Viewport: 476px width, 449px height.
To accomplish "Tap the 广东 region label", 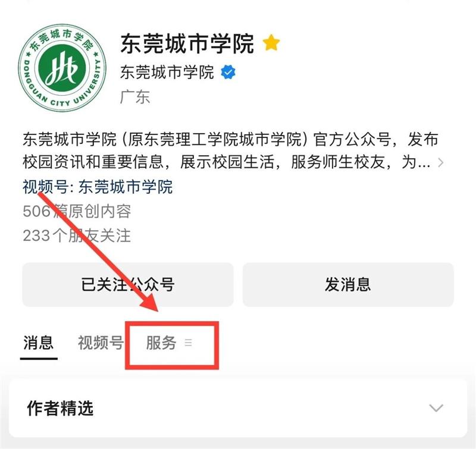I will [x=135, y=97].
